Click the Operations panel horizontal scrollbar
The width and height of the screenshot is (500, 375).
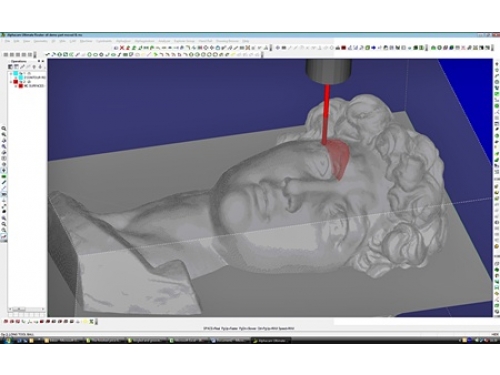coord(27,309)
